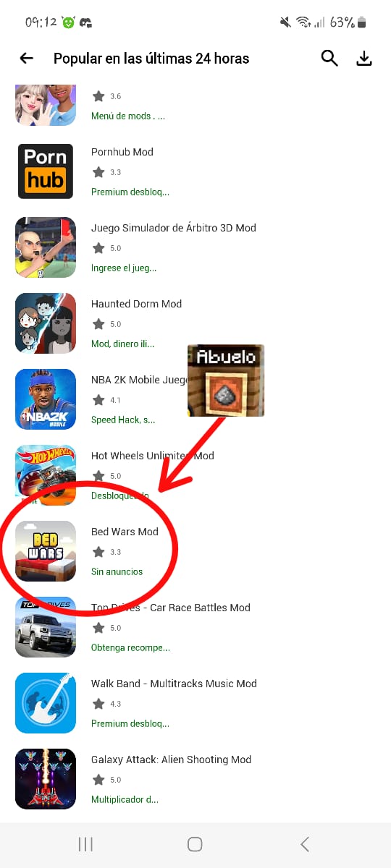Tap the back arrow icon
This screenshot has height=868, width=391.
pyautogui.click(x=27, y=59)
